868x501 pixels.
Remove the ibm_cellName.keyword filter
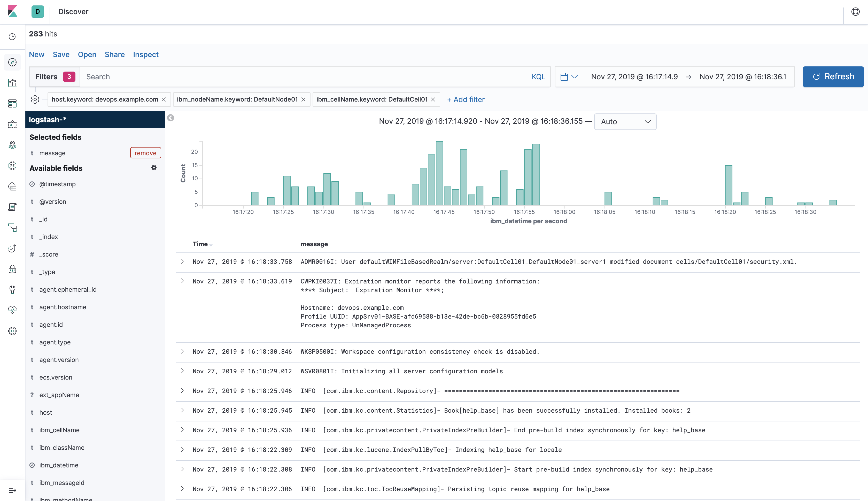(433, 99)
